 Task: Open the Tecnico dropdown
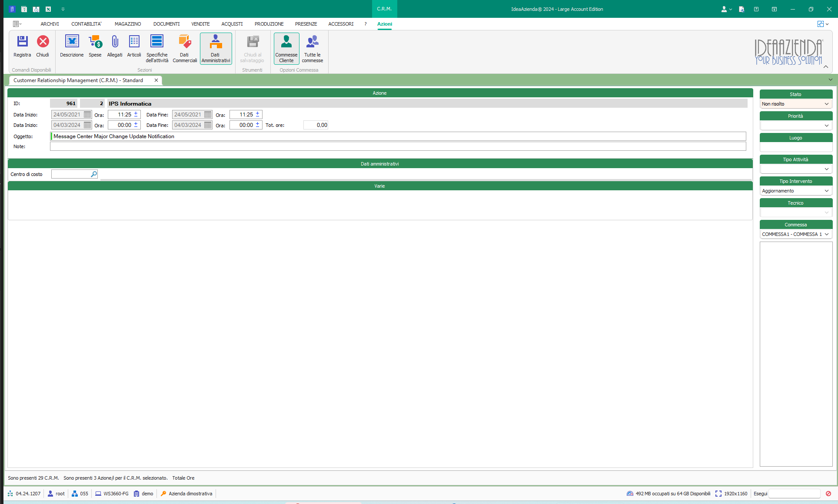(x=796, y=212)
